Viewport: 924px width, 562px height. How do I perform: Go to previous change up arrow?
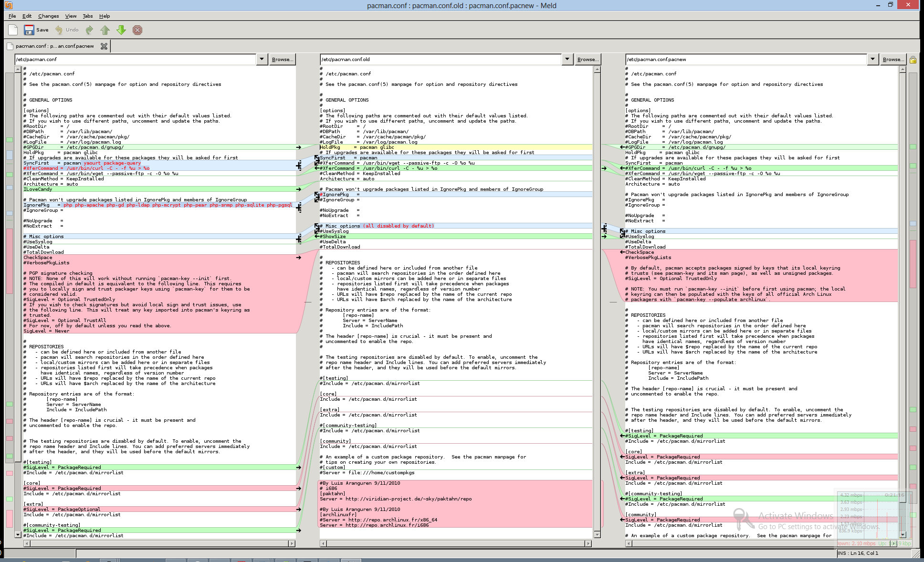click(x=105, y=30)
